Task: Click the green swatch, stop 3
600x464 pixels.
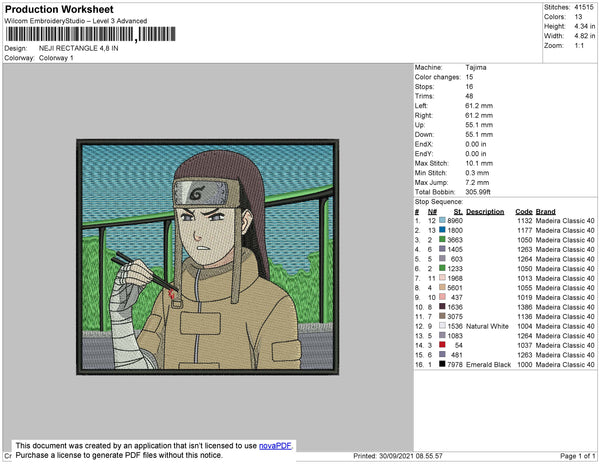Action: 442,239
